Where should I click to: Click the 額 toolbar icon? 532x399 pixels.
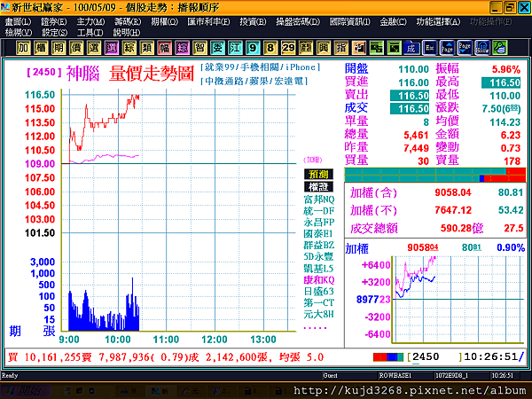(x=305, y=48)
